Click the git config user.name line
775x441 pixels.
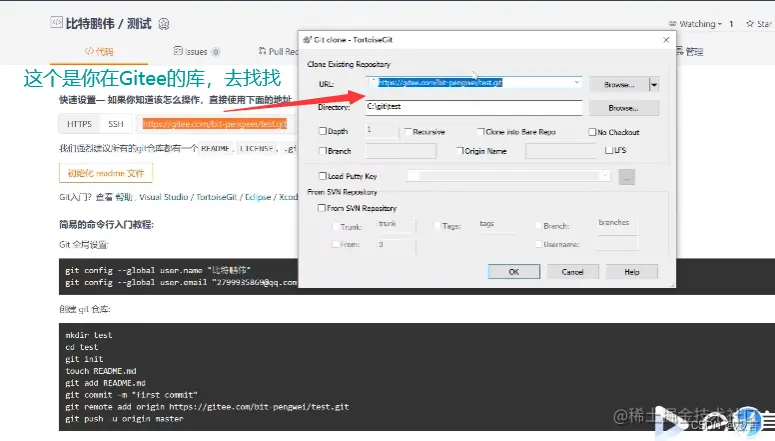158,270
